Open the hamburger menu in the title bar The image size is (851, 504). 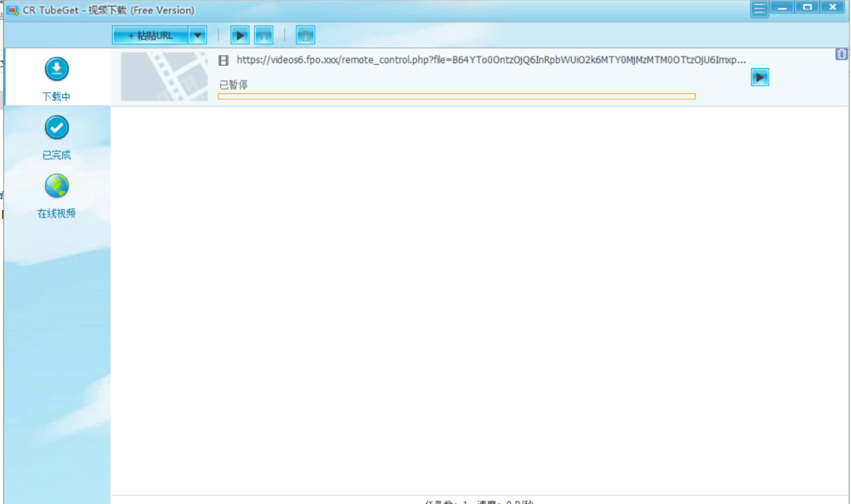point(760,8)
